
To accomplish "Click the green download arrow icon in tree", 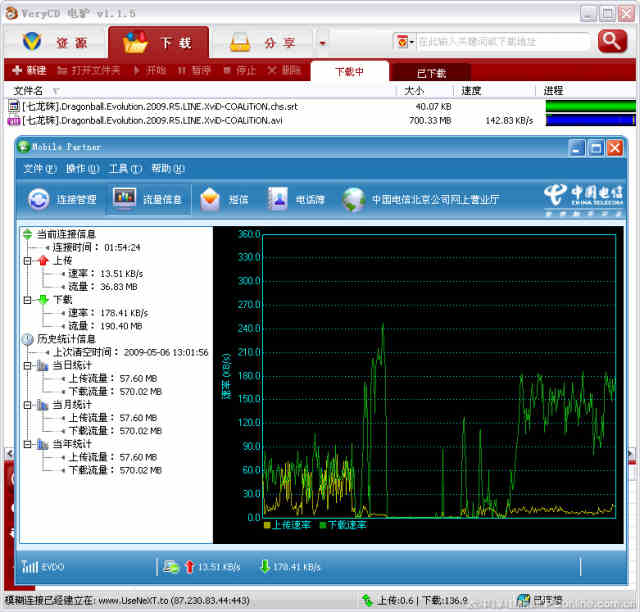I will pos(43,300).
